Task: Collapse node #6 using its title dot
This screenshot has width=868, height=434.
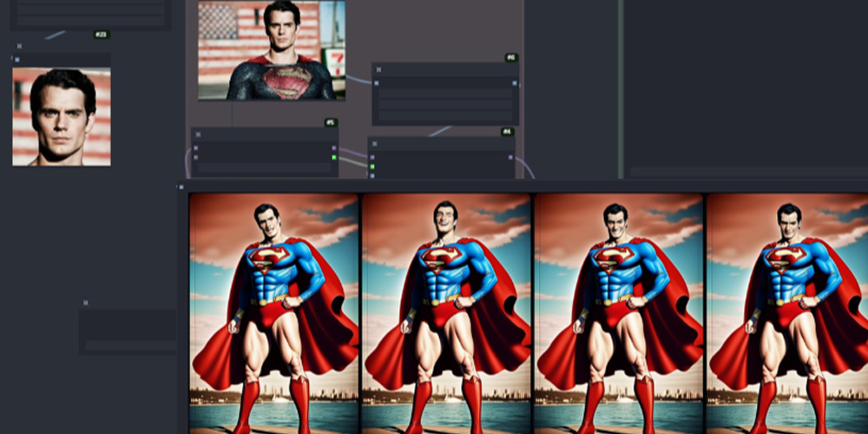Action: (x=378, y=69)
